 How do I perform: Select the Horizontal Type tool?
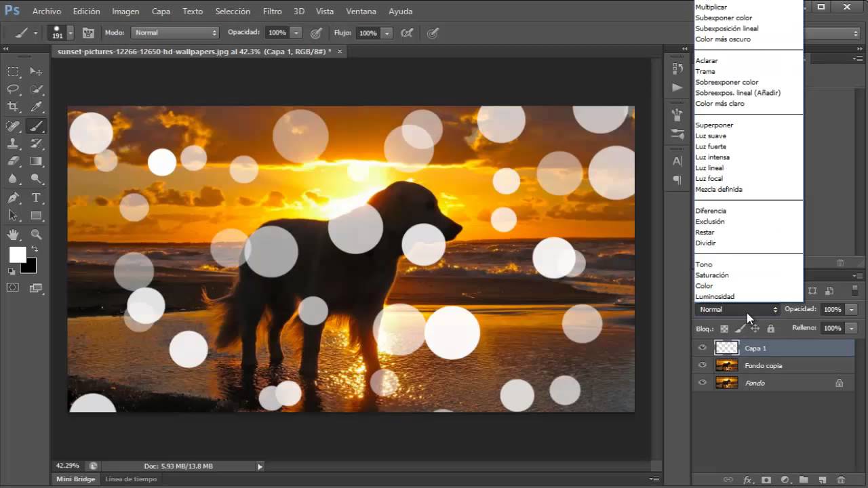click(x=37, y=198)
